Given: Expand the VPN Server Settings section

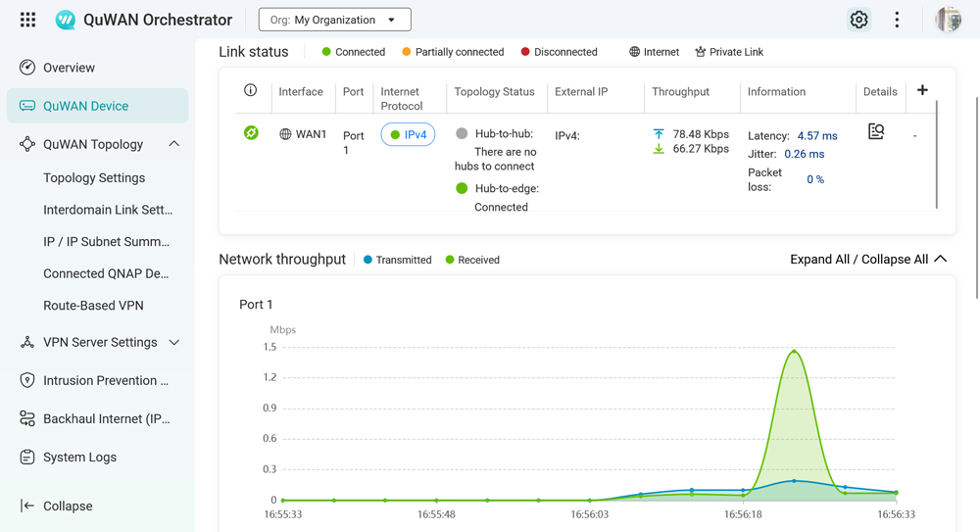Looking at the screenshot, I should pyautogui.click(x=173, y=342).
